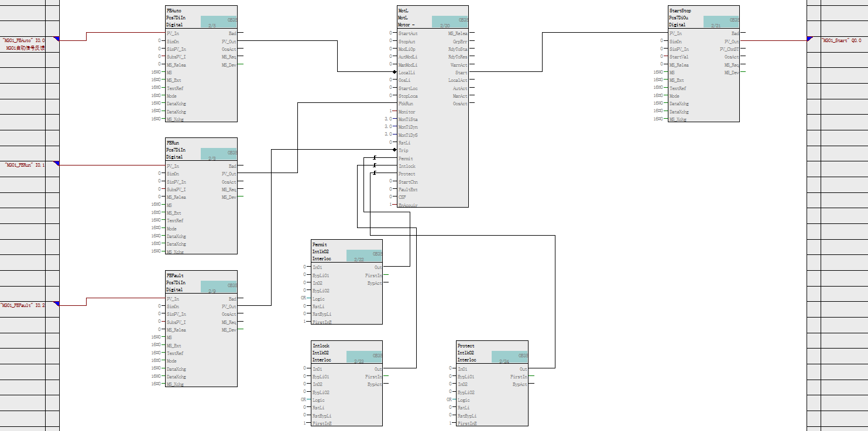Viewport: 868px width, 431px height.
Task: Select the Out pin of Intlock block
Action: (x=378, y=369)
